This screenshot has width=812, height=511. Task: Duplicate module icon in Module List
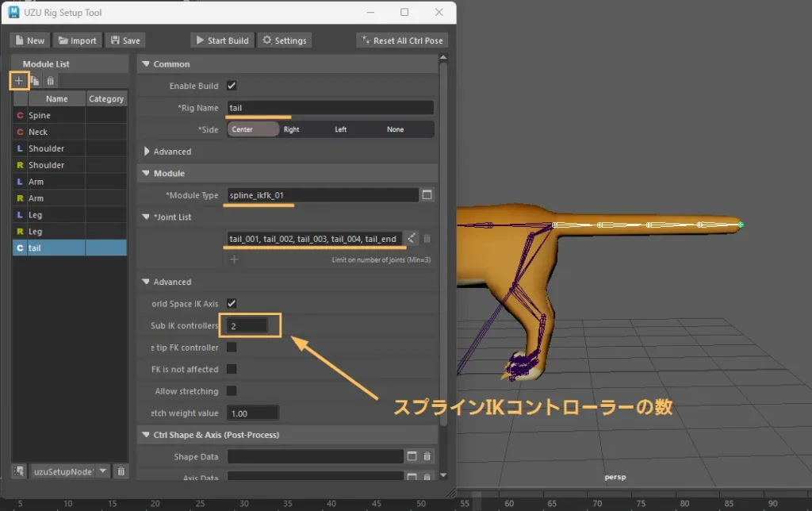click(35, 81)
